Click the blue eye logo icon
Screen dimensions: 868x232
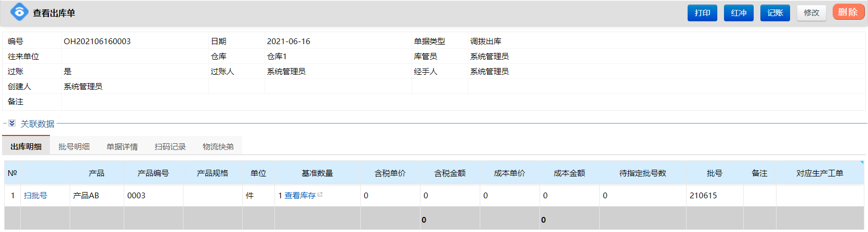click(19, 12)
